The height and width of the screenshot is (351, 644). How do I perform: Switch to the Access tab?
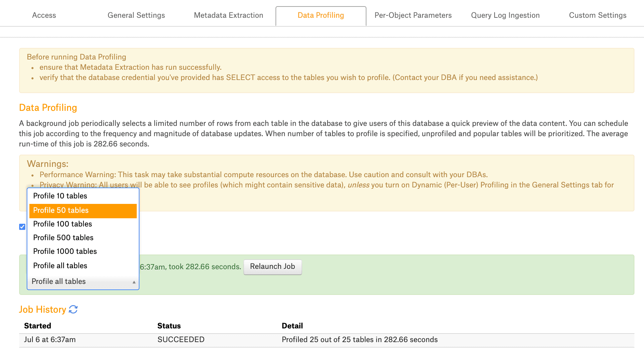(44, 15)
